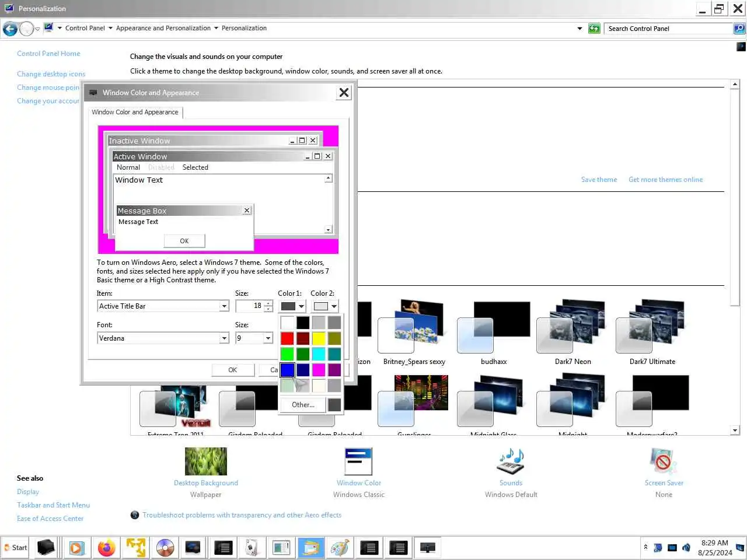Show hidden system tray icons

click(645, 547)
